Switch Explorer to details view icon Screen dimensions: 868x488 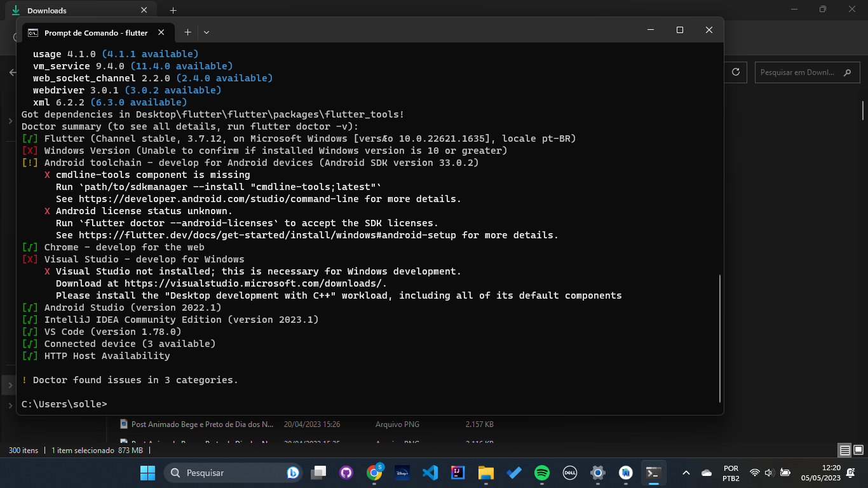(845, 451)
